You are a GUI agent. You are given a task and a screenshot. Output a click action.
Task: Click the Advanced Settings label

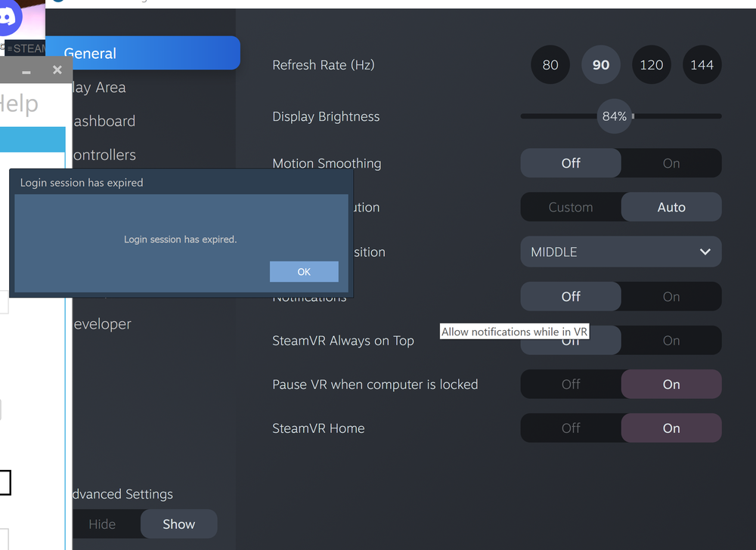coord(122,494)
